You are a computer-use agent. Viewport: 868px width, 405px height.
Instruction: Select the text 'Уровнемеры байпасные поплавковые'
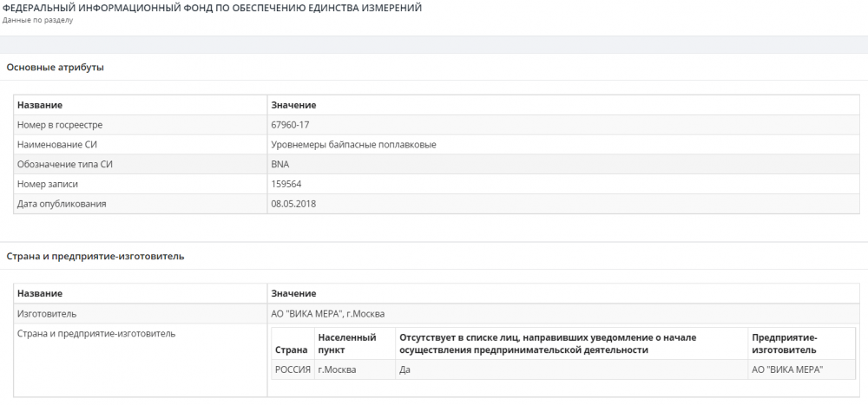(x=354, y=145)
